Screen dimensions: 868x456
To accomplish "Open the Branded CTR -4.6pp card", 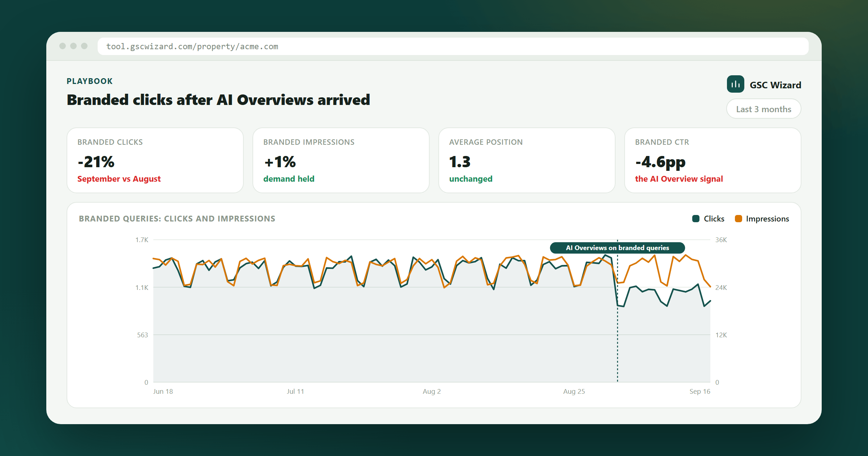I will click(x=713, y=160).
